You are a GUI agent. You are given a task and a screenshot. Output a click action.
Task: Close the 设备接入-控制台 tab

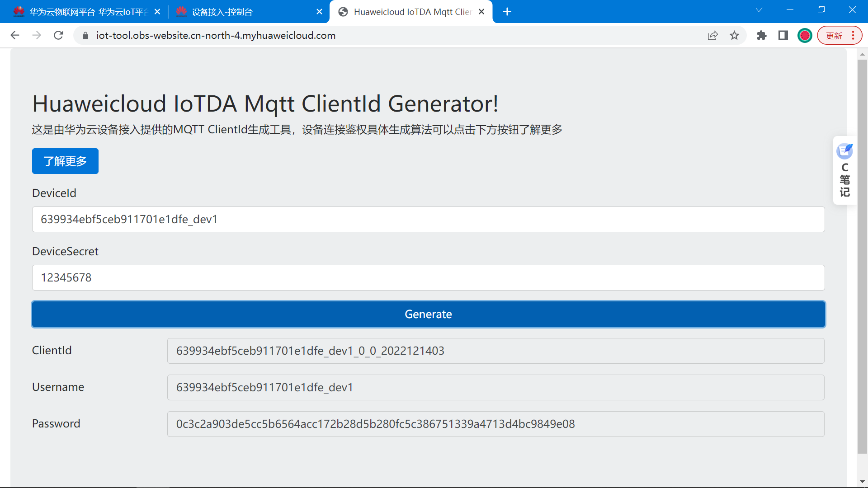pyautogui.click(x=320, y=12)
